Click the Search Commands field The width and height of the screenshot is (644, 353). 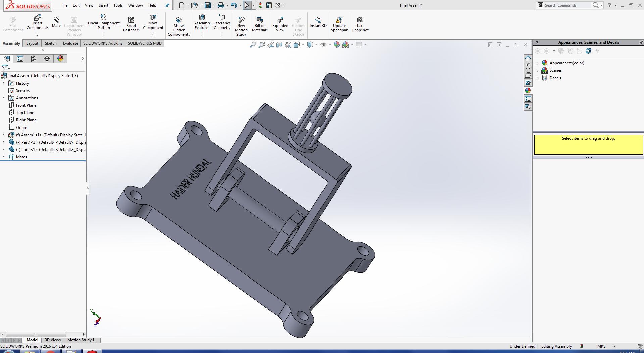point(566,5)
